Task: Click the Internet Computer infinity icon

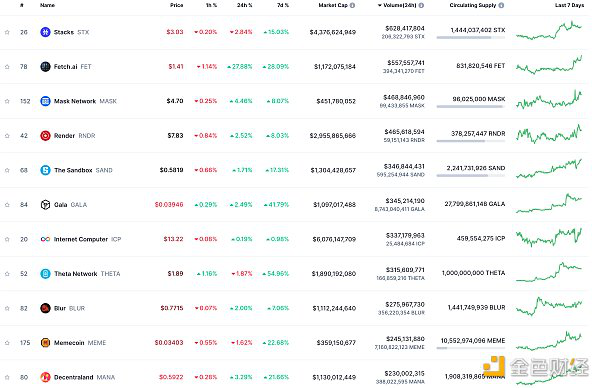Action: click(45, 239)
